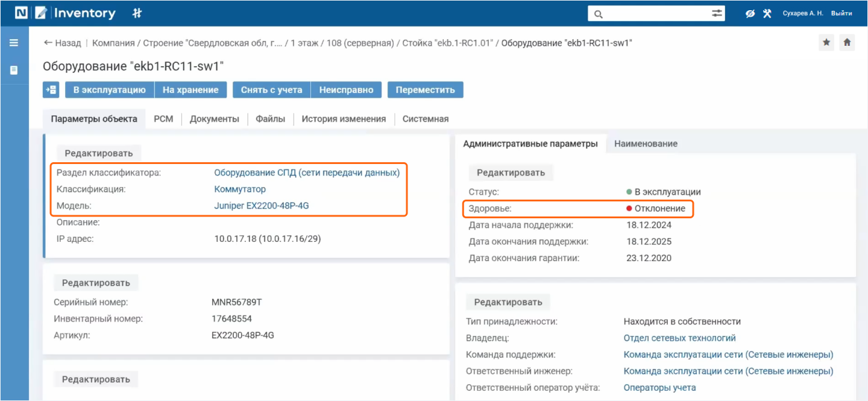Click the N logo in the top left
868x401 pixels.
[x=22, y=13]
